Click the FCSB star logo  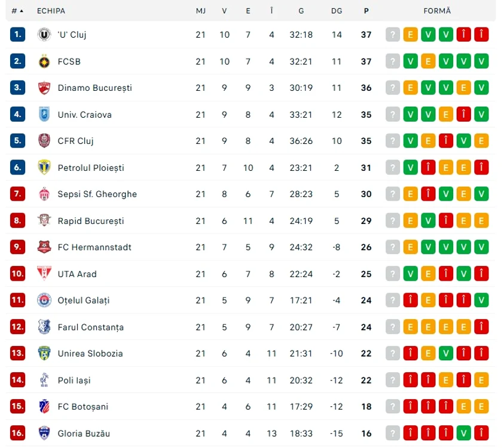tap(44, 62)
